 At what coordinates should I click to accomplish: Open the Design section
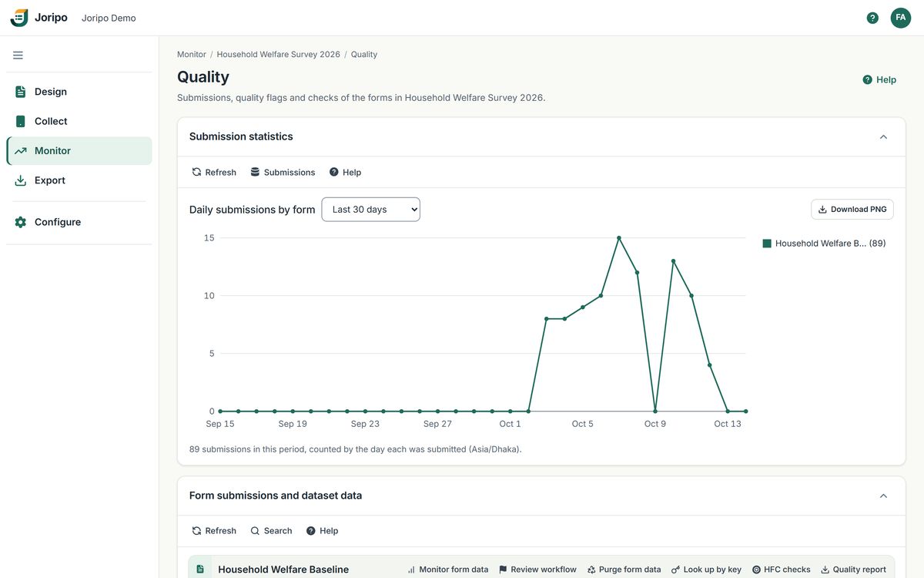pos(79,92)
